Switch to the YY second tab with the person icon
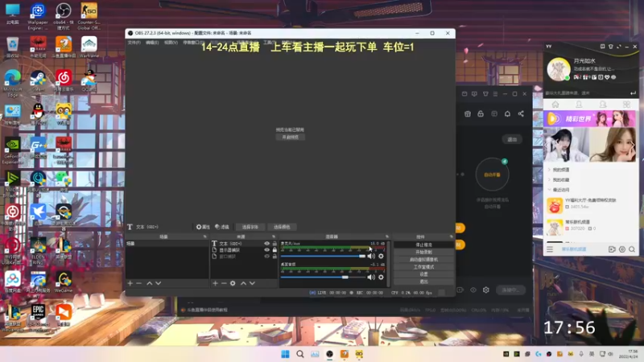Viewport: 644px width, 362px height. [579, 105]
